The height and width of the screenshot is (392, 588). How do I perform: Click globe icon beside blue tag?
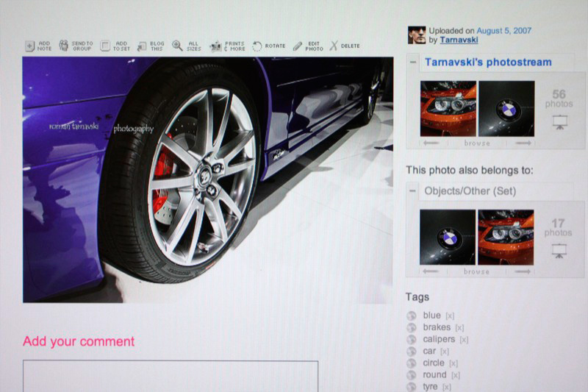pos(412,316)
